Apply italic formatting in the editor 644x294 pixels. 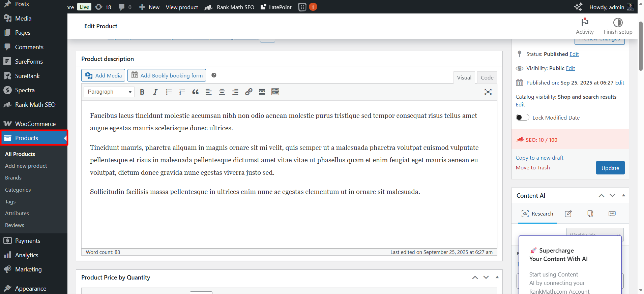[155, 92]
